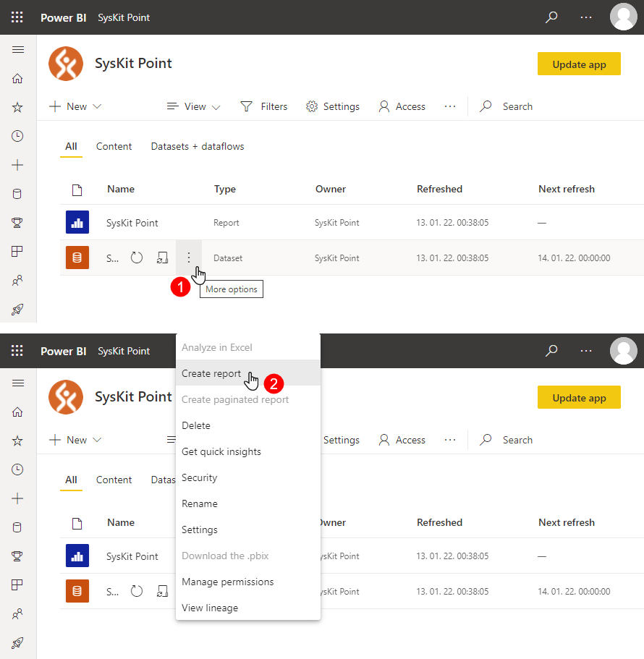Viewport: 644px width, 659px height.
Task: Open Access in top toolbar
Action: (402, 106)
